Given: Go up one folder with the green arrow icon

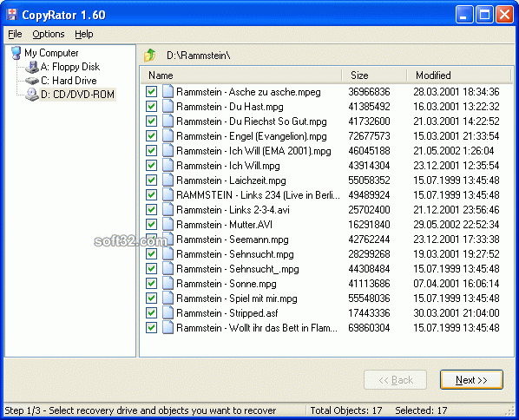Looking at the screenshot, I should (x=149, y=56).
